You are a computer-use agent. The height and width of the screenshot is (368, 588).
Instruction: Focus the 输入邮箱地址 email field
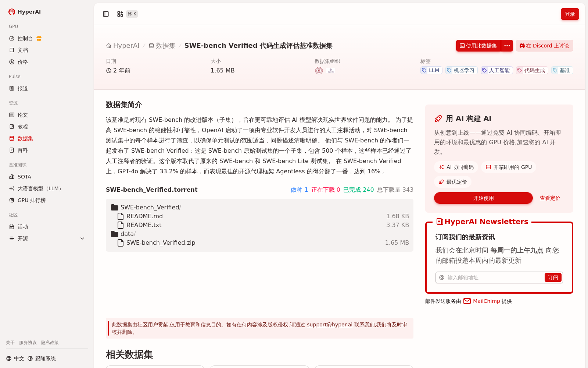tap(494, 277)
